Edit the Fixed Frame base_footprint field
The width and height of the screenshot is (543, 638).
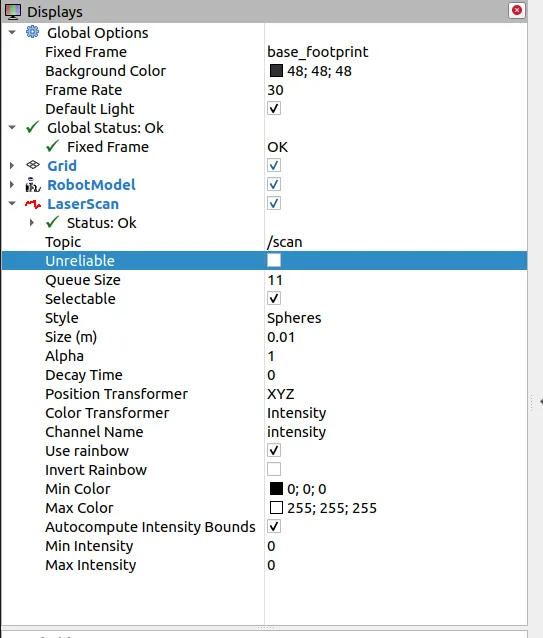coord(396,52)
